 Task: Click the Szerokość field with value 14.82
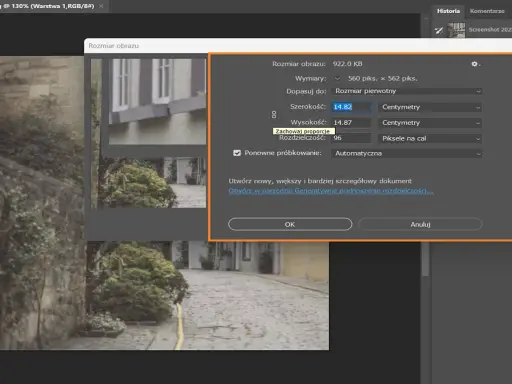click(351, 107)
